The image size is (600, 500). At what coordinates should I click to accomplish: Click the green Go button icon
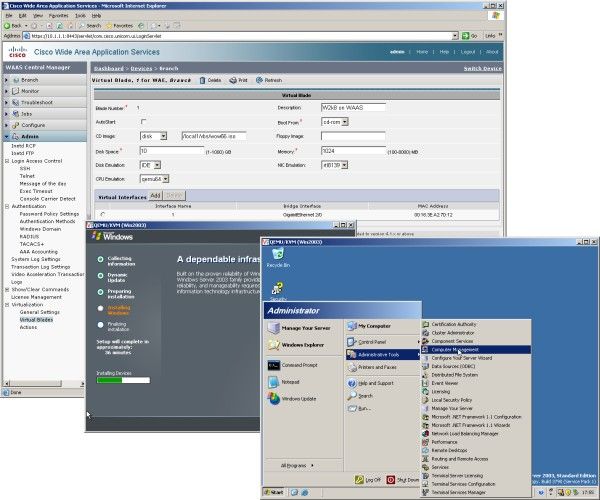coord(465,36)
